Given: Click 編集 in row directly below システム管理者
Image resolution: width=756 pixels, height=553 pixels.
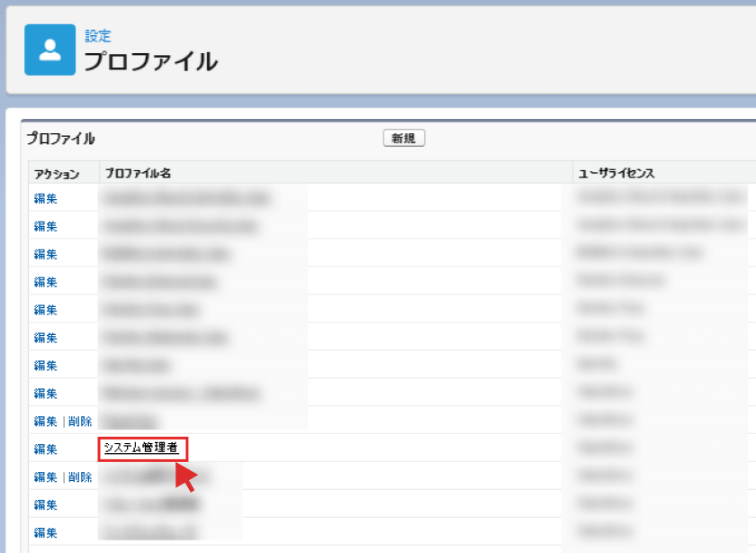Looking at the screenshot, I should [45, 476].
